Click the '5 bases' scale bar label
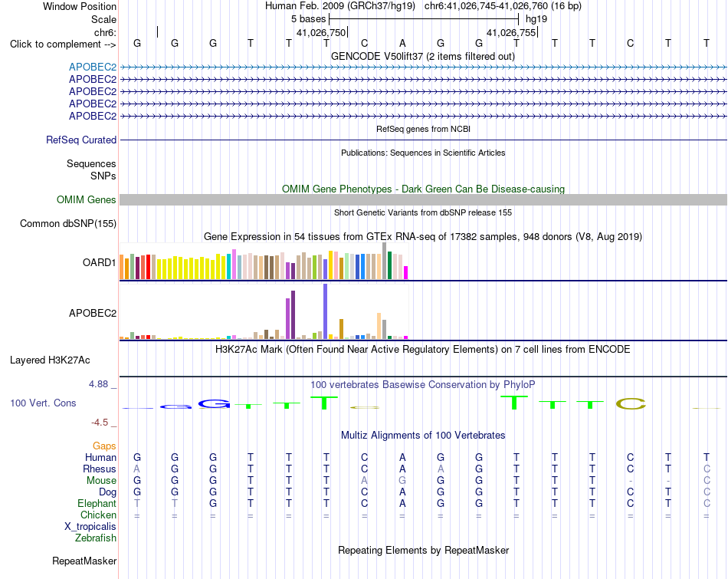The image size is (728, 579). (x=308, y=19)
